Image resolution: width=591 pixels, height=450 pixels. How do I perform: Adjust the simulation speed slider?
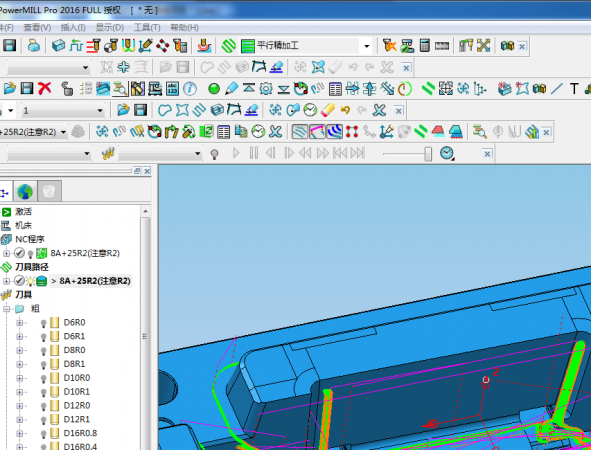(x=428, y=154)
